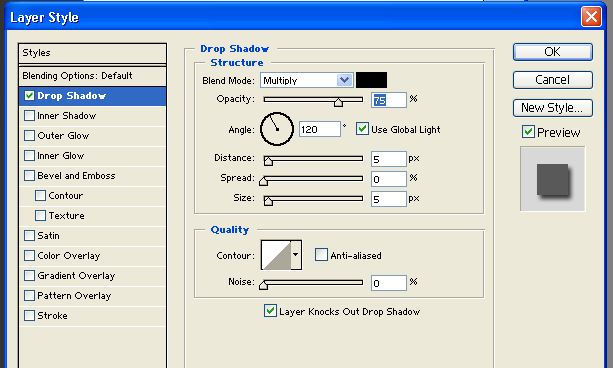Click the Angle dial control
Viewport: 613px width, 368px height.
pyautogui.click(x=277, y=129)
